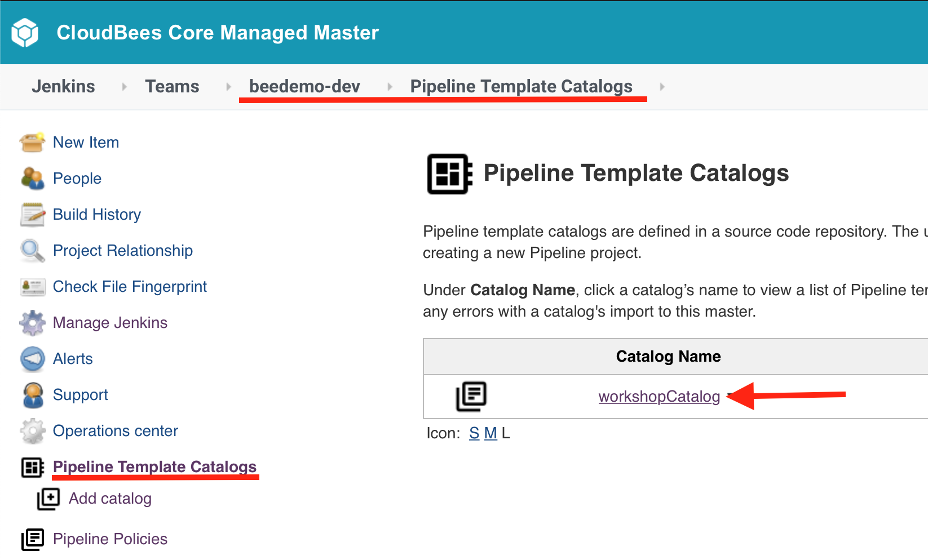
Task: Click the large Pipeline Template Catalogs heading icon
Action: pos(449,174)
